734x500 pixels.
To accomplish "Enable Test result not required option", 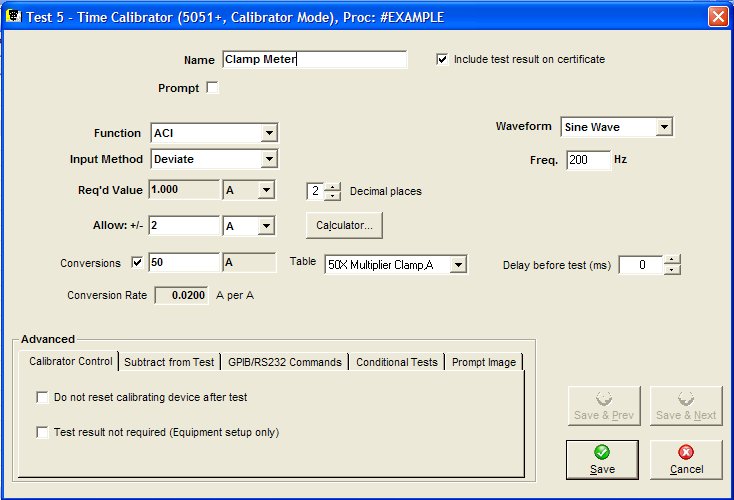I will tap(42, 433).
